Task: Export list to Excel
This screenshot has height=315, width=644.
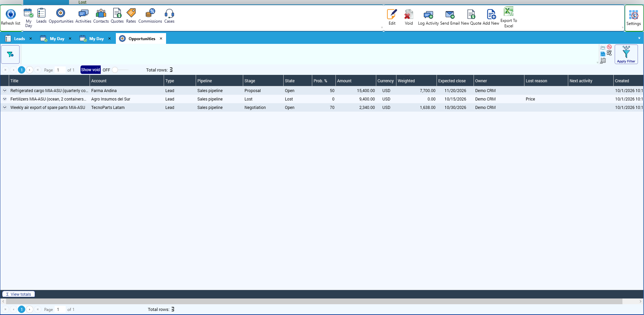Action: tap(509, 17)
